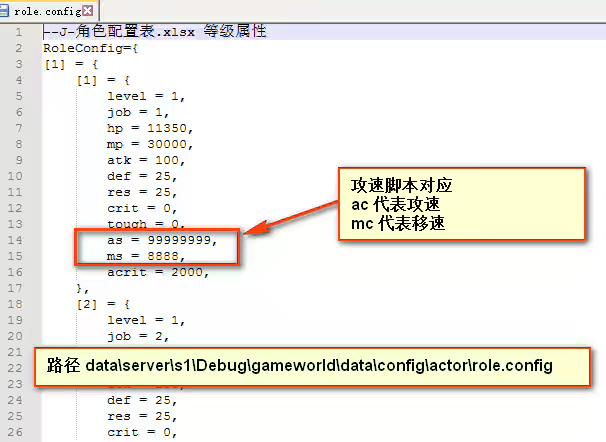Click the level = 1 on line 5
This screenshot has width=606, height=442.
click(146, 96)
